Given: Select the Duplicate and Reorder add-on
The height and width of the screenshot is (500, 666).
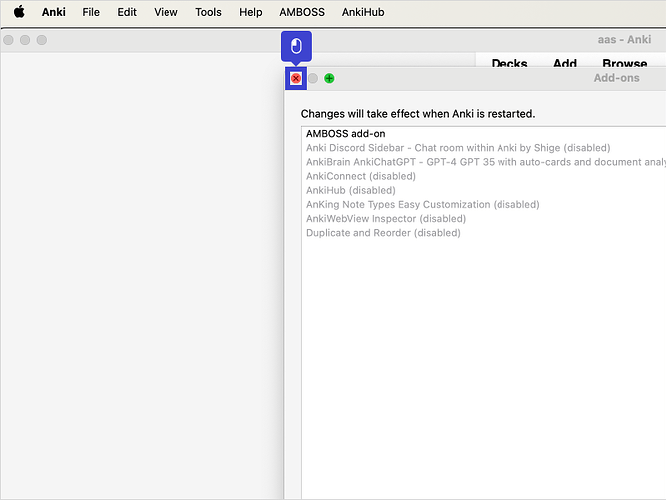Looking at the screenshot, I should (x=383, y=233).
